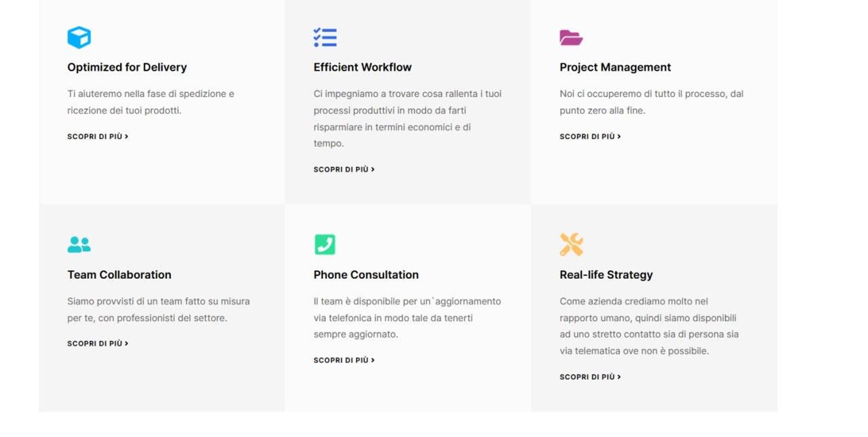Click Scopri di più under Phone Consultation
The height and width of the screenshot is (437, 868).
[x=344, y=360]
